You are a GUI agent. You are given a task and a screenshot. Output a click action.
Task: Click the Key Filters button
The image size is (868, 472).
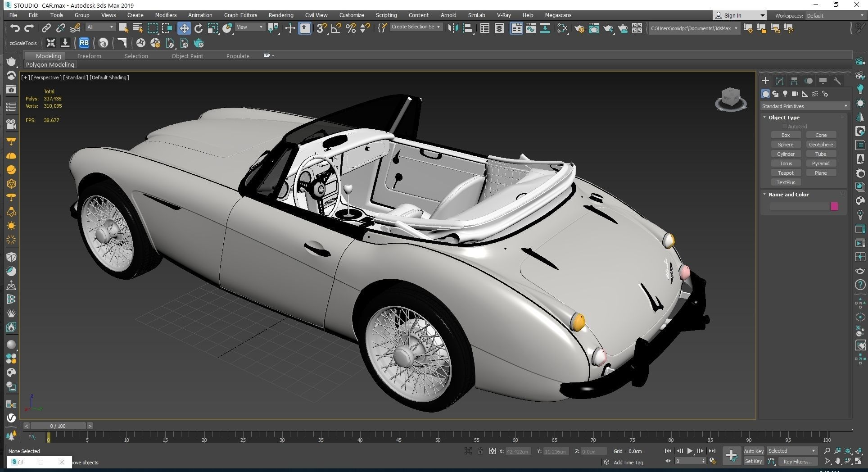pyautogui.click(x=797, y=462)
